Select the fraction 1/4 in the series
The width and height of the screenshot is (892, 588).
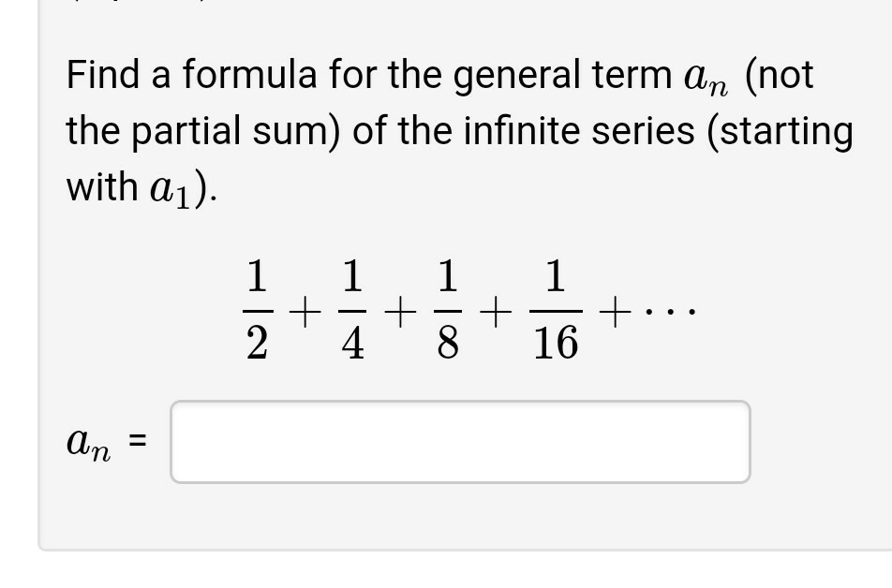[x=352, y=309]
